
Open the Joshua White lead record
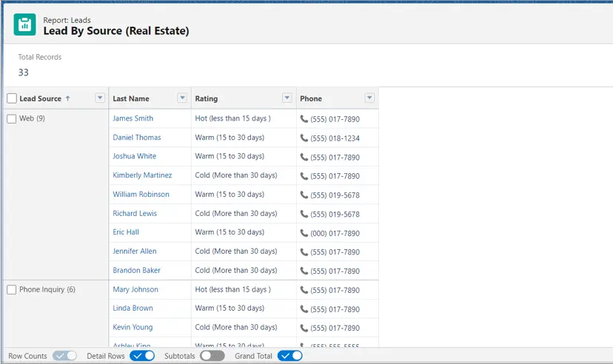135,156
